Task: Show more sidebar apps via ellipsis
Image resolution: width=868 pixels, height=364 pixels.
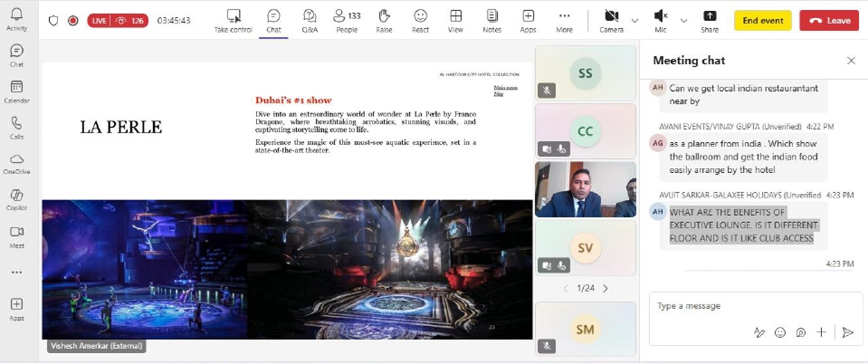Action: click(17, 272)
